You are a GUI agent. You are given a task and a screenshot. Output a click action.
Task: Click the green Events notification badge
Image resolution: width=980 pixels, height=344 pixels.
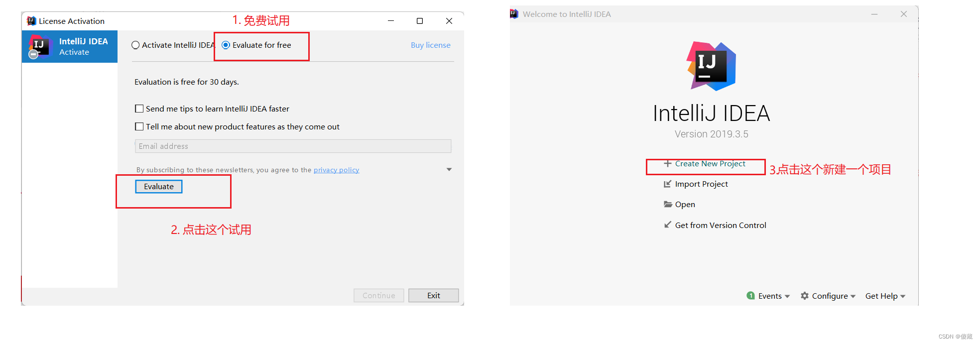click(751, 296)
